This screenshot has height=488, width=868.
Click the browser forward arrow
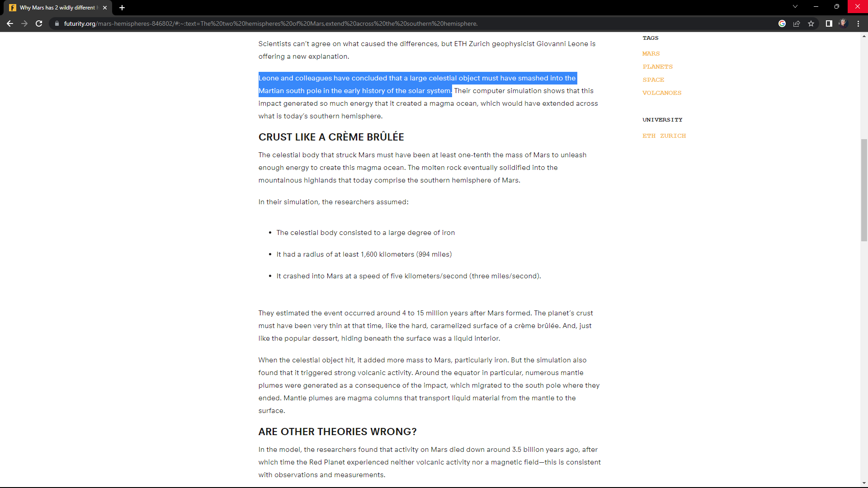(x=24, y=23)
